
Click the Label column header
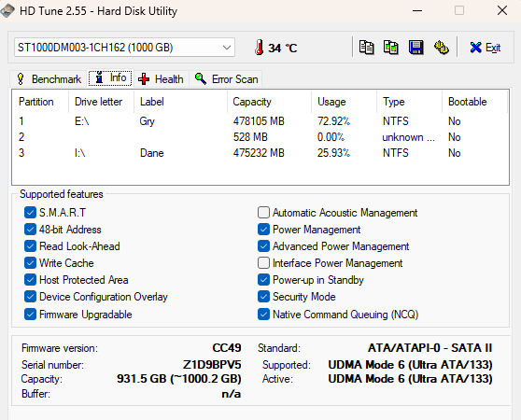tap(181, 102)
